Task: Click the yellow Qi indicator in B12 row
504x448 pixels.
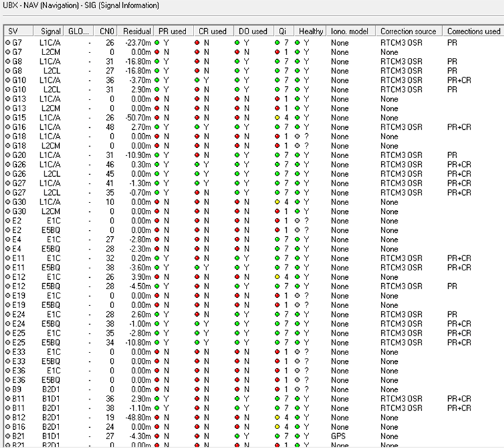Action: click(x=277, y=417)
